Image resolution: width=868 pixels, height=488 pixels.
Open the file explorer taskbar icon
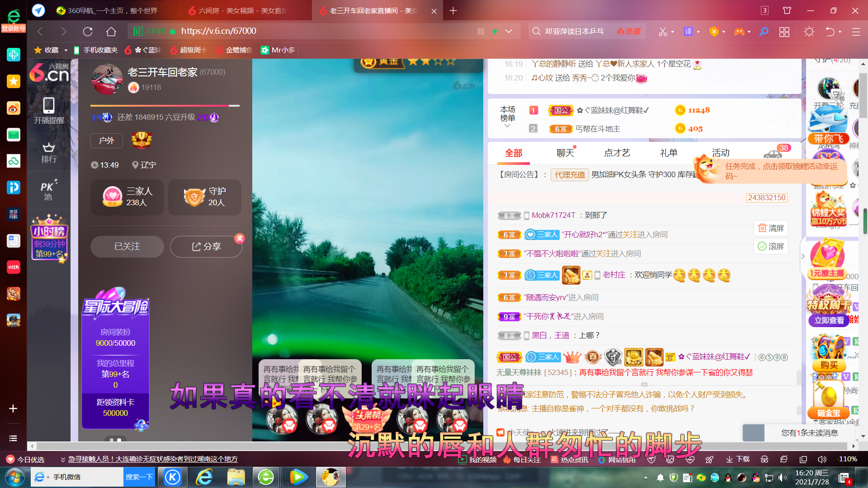click(236, 477)
